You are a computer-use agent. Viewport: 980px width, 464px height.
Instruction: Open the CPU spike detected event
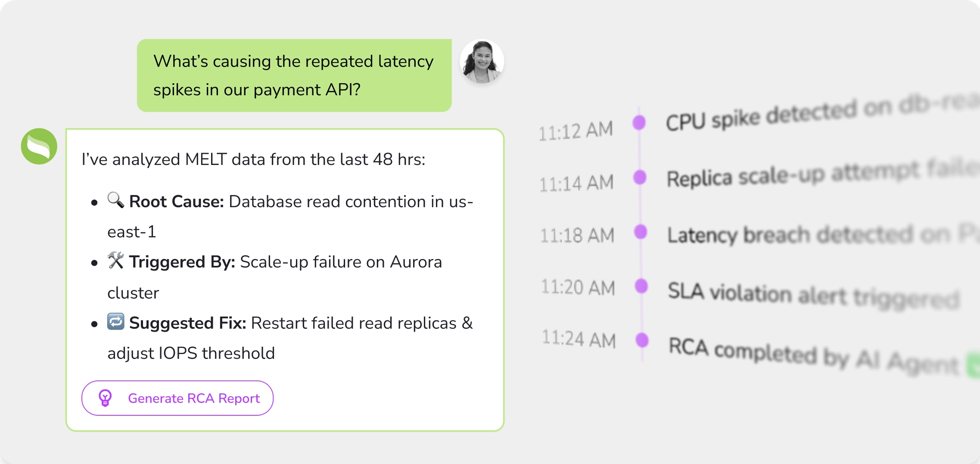pyautogui.click(x=818, y=113)
